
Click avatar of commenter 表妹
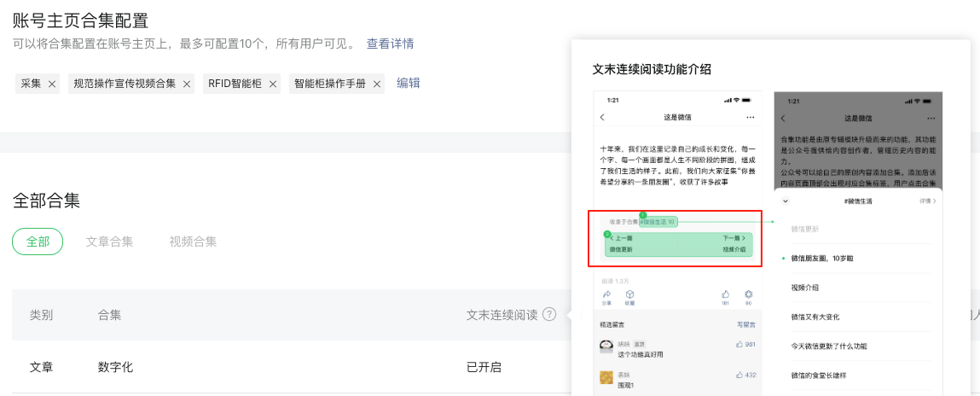[x=606, y=377]
